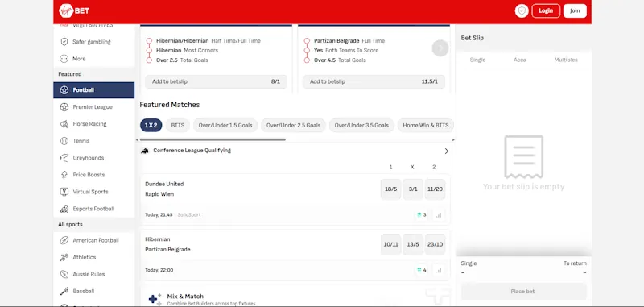Click the Login button
The image size is (644, 307).
546,10
